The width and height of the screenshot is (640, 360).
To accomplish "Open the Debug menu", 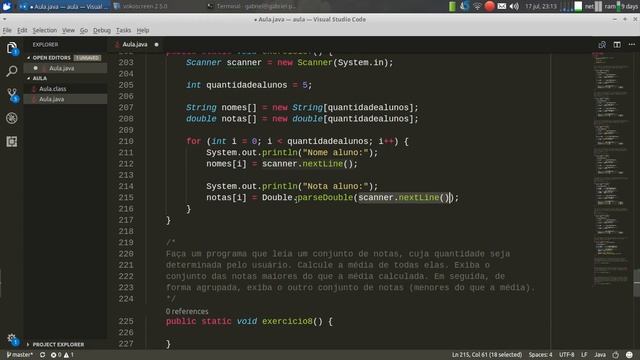I will pos(102,30).
